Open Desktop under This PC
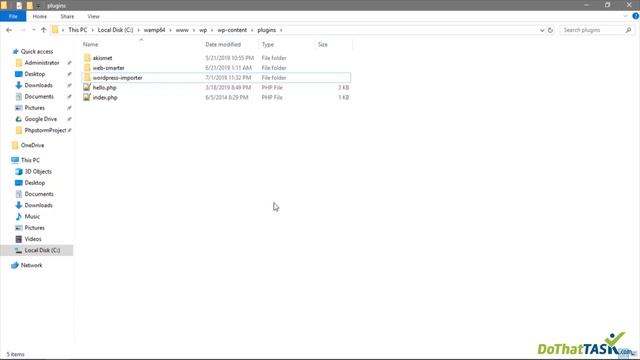The width and height of the screenshot is (640, 360). pyautogui.click(x=35, y=183)
